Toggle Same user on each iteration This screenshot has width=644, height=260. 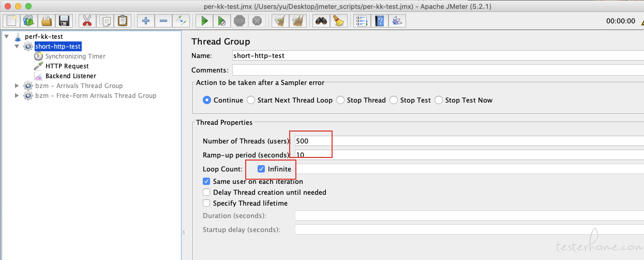pyautogui.click(x=207, y=182)
